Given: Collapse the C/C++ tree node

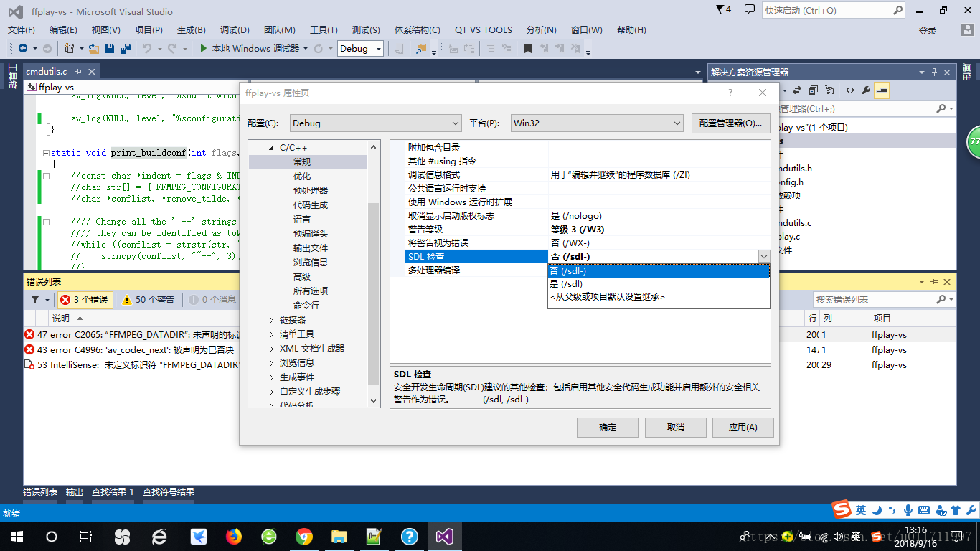Looking at the screenshot, I should [272, 148].
